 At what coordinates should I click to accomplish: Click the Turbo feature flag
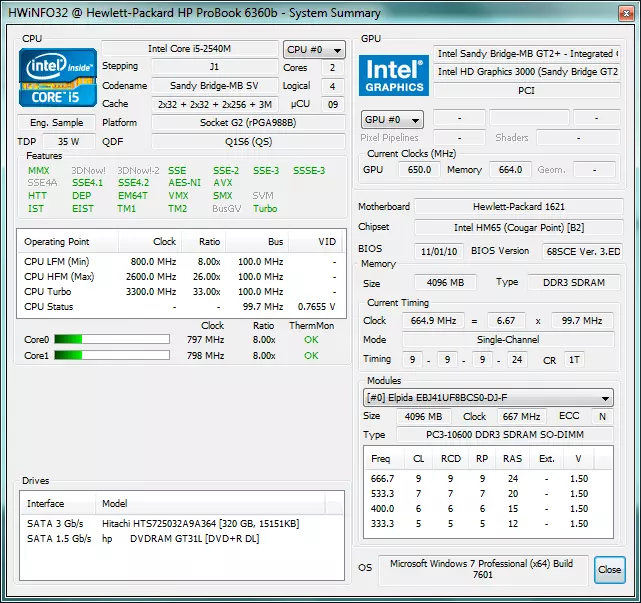tap(265, 208)
